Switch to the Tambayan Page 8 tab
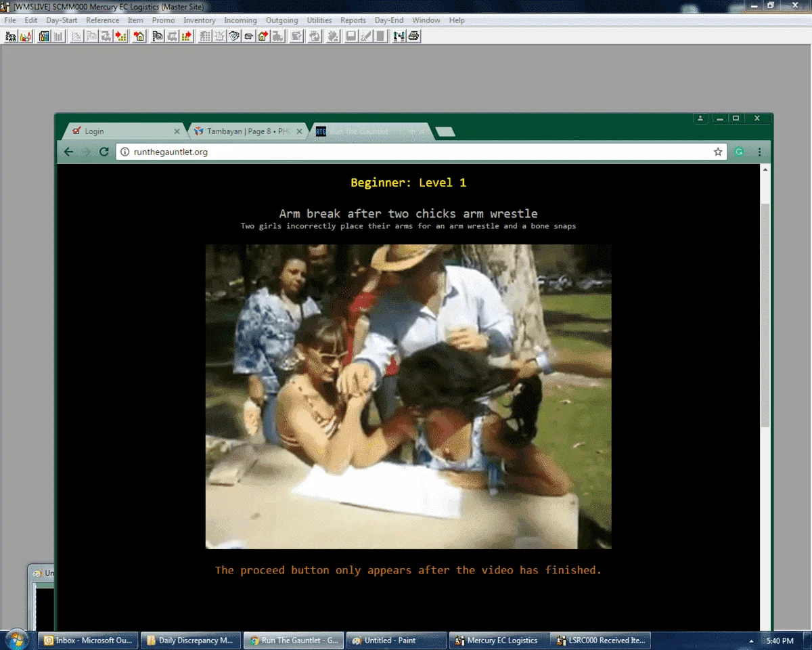812x650 pixels. (x=247, y=131)
